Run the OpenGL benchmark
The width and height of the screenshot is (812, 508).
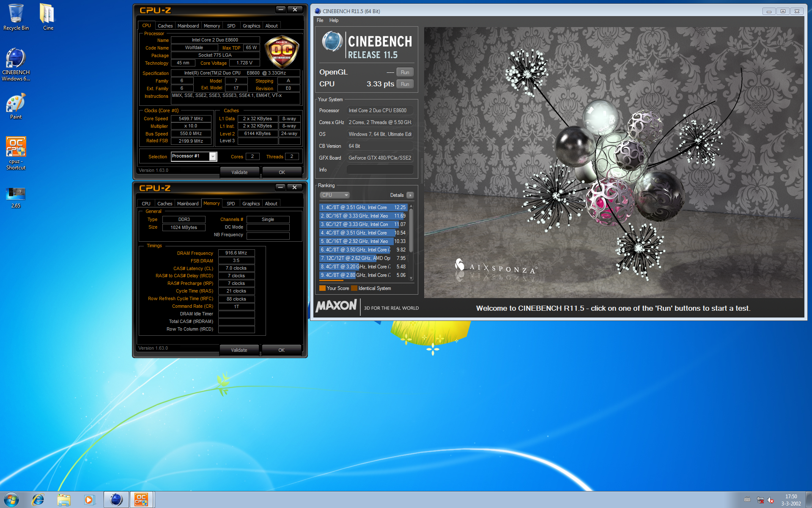[405, 72]
